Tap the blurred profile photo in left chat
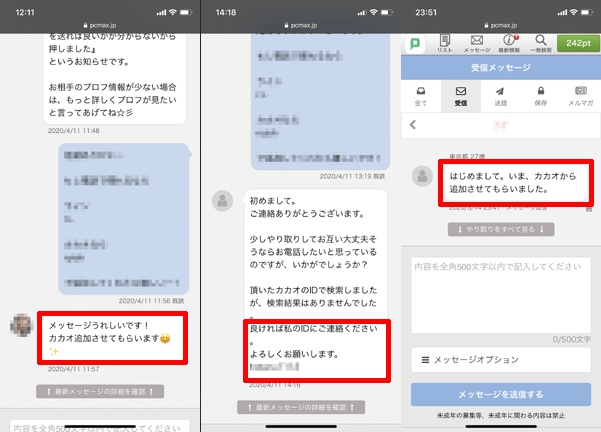This screenshot has height=432, width=601. coord(21,325)
